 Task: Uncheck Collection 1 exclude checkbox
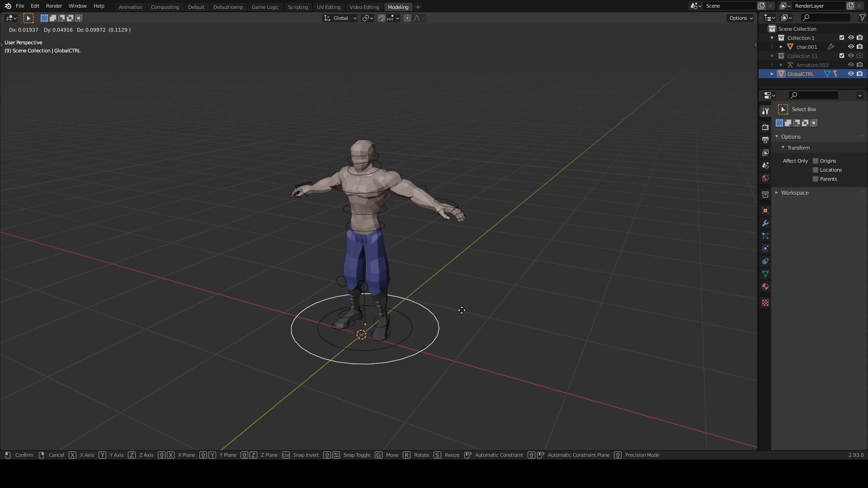(842, 38)
